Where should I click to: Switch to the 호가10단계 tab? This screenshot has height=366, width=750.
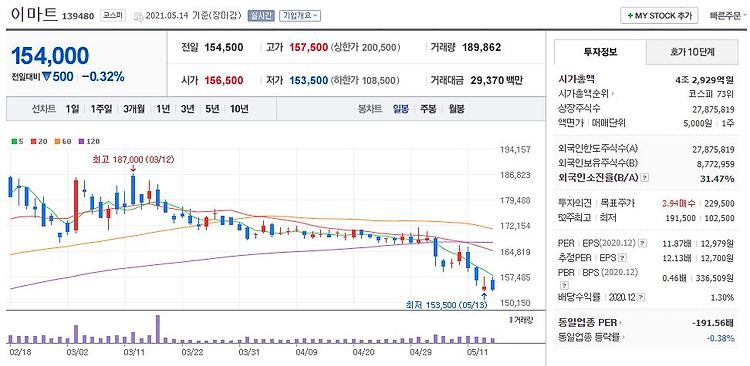(x=692, y=52)
